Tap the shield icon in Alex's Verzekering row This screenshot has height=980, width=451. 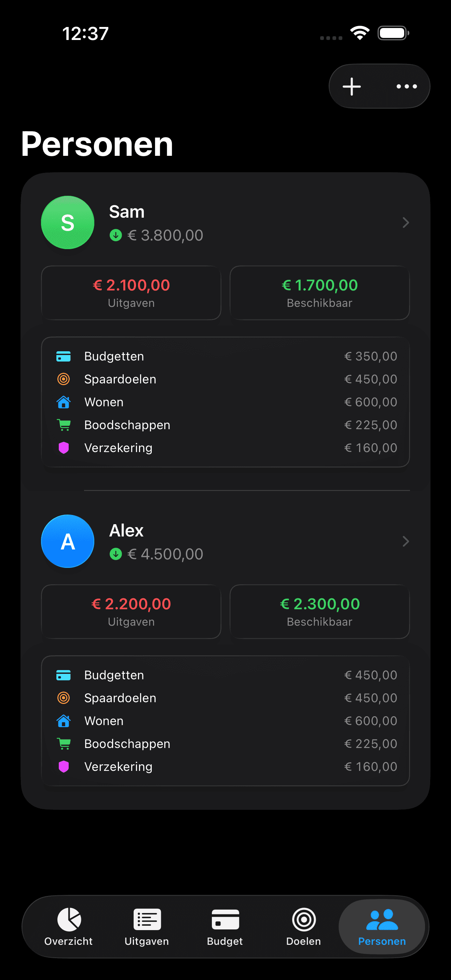click(64, 766)
